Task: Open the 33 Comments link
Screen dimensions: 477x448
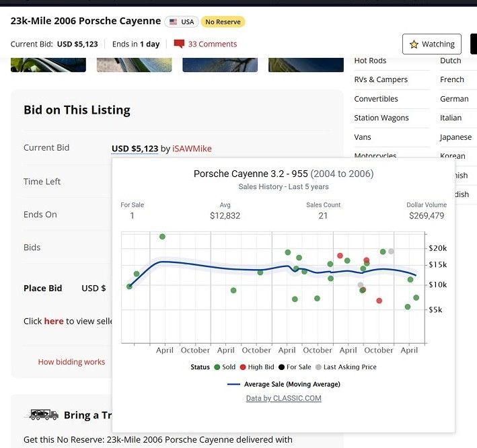Action: 213,44
